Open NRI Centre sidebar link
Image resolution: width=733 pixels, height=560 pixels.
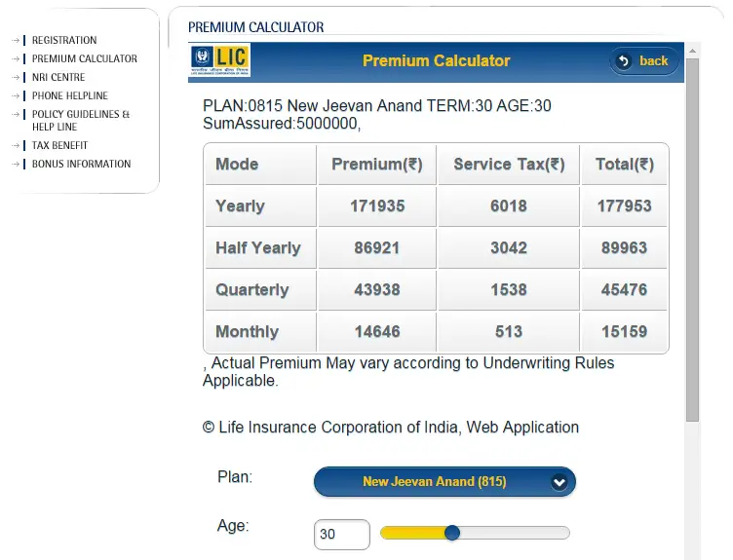click(x=58, y=77)
